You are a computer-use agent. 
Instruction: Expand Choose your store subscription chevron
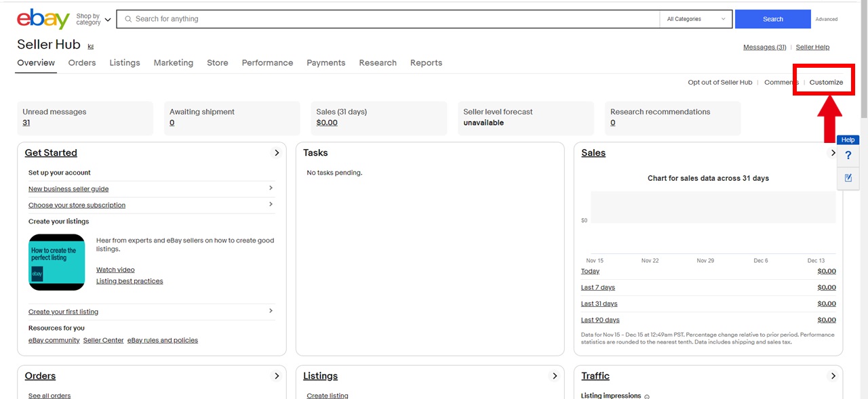tap(271, 205)
